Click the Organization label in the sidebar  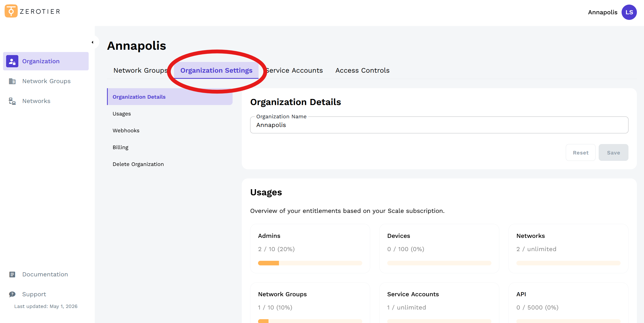(x=41, y=61)
